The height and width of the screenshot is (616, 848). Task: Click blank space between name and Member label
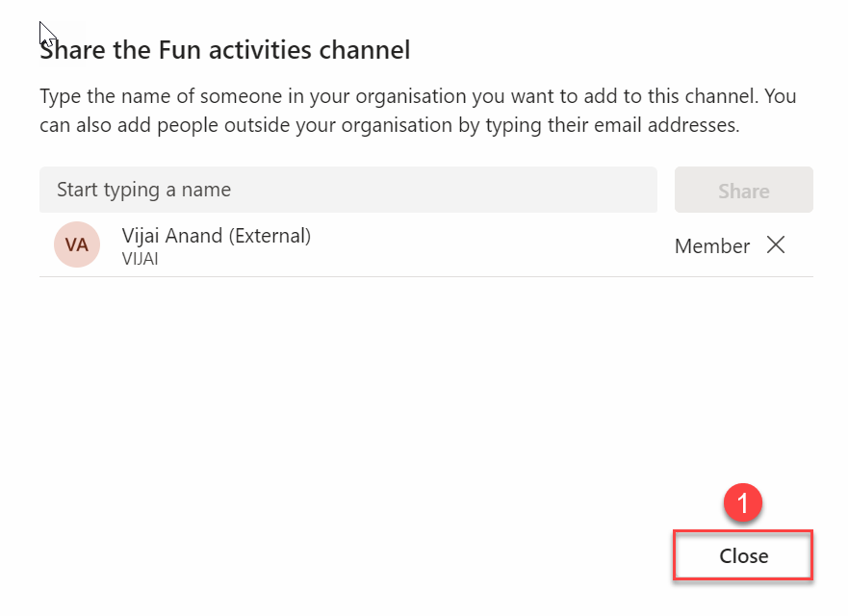(x=491, y=246)
